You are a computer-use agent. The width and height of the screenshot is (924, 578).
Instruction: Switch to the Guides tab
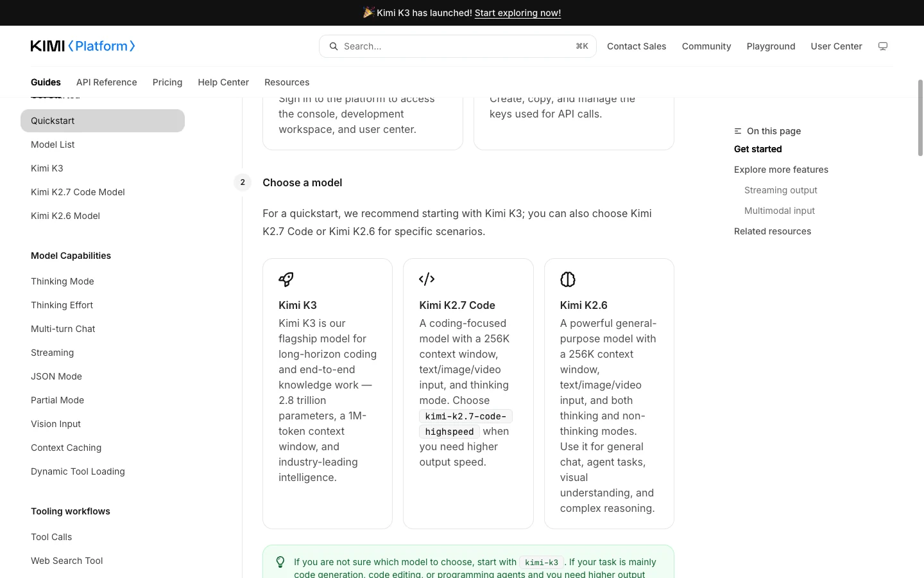pyautogui.click(x=46, y=82)
